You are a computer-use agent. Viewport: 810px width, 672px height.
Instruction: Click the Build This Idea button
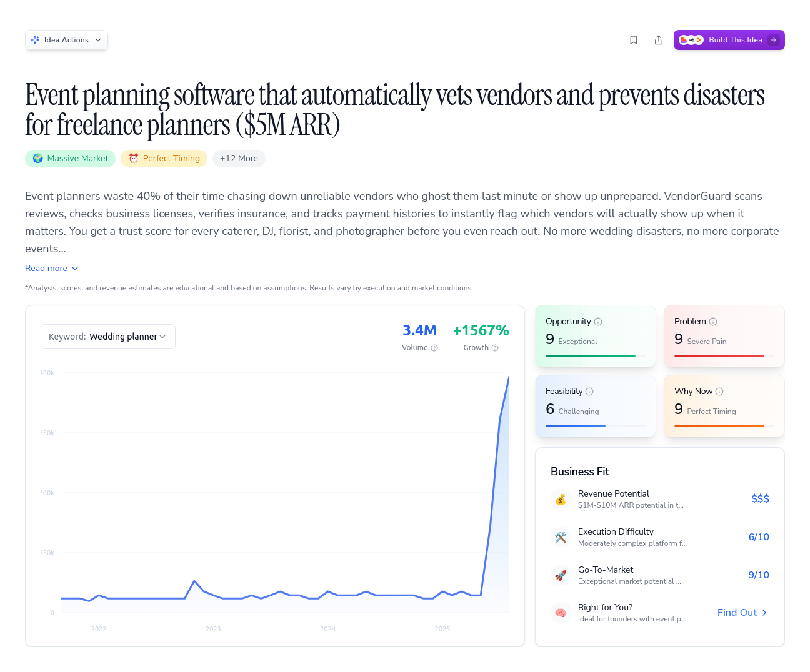point(729,39)
